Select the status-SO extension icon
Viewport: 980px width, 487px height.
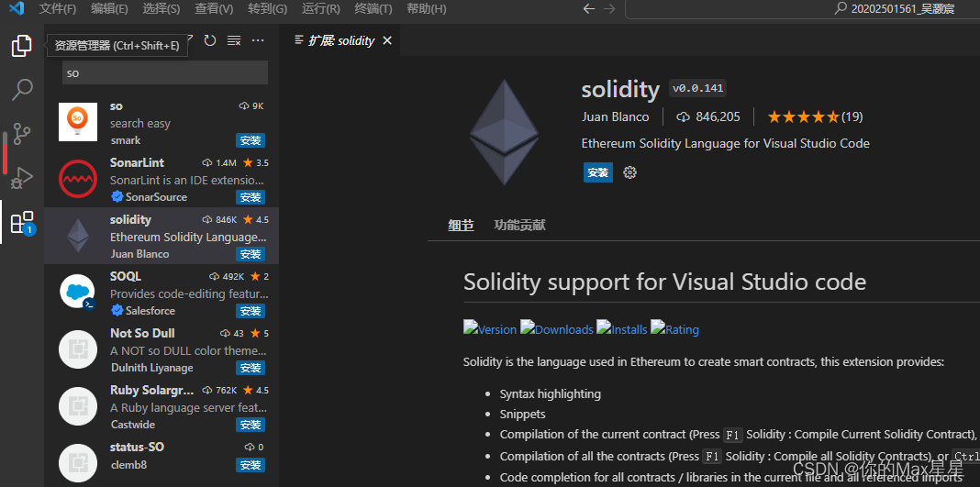[77, 463]
